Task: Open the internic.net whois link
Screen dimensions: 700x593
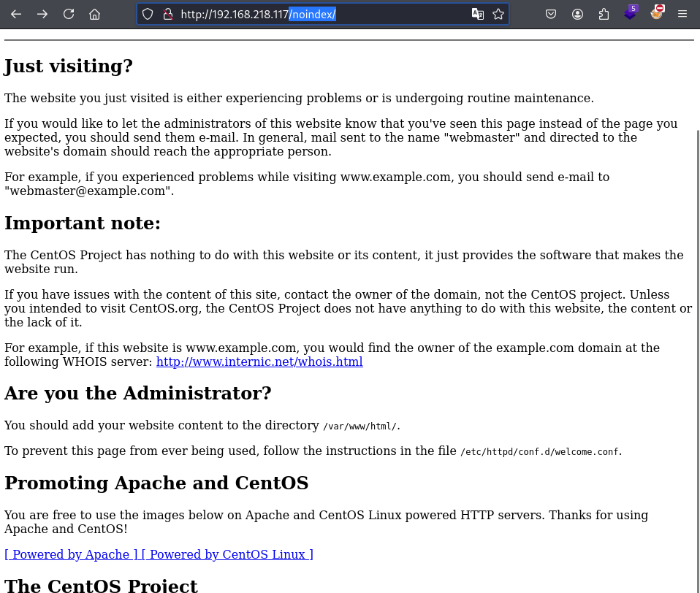Action: pos(259,362)
